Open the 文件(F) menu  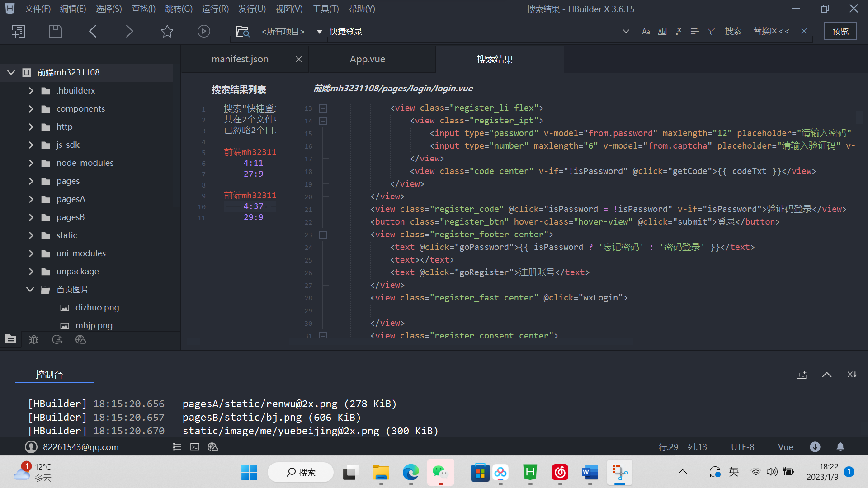click(38, 9)
